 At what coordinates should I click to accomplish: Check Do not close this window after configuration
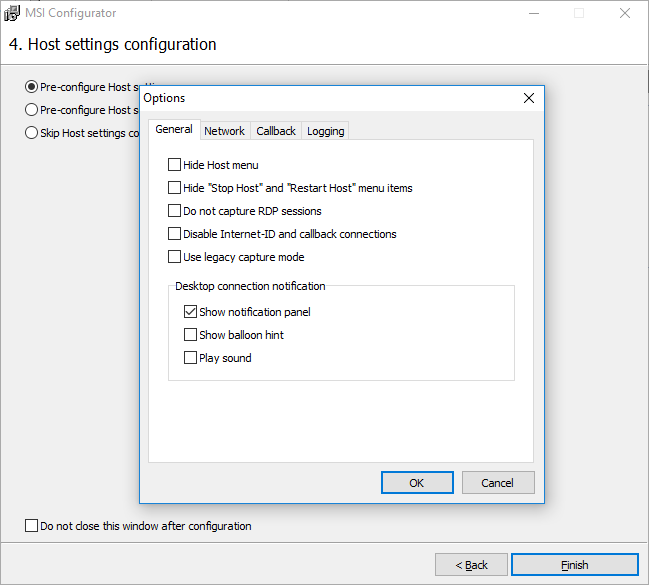pyautogui.click(x=31, y=526)
